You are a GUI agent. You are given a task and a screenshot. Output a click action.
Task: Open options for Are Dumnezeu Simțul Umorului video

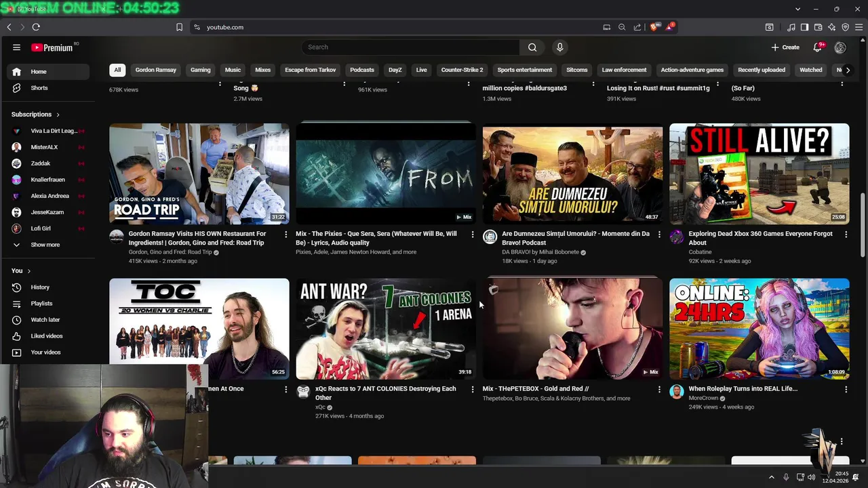tap(659, 235)
